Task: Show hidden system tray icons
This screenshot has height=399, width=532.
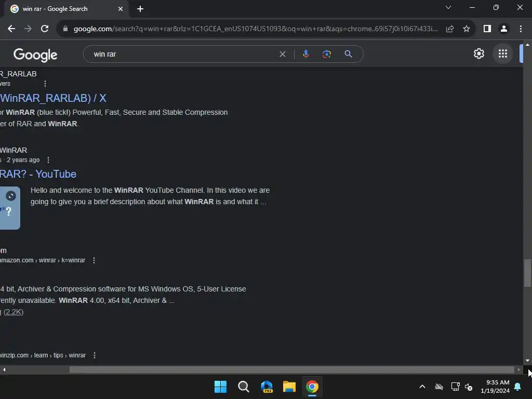Action: pyautogui.click(x=422, y=387)
